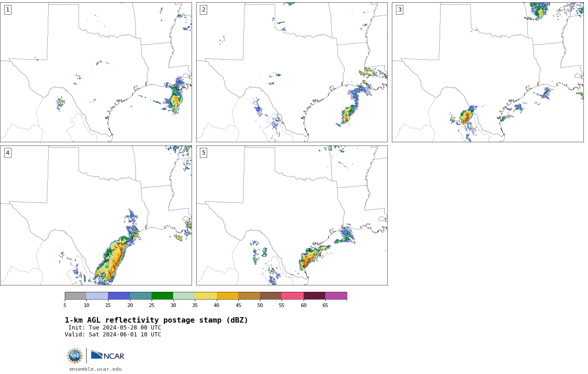Image resolution: width=588 pixels, height=374 pixels.
Task: Click the tan-brown 45-50 dBZ swatch
Action: (249, 296)
